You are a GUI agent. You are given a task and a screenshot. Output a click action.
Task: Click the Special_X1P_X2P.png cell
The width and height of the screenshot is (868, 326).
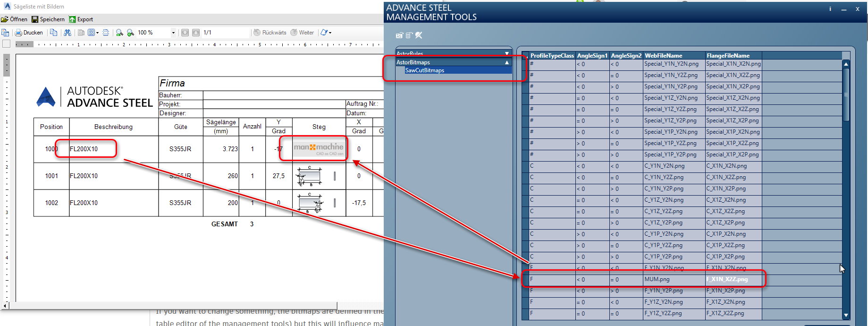[x=733, y=155]
